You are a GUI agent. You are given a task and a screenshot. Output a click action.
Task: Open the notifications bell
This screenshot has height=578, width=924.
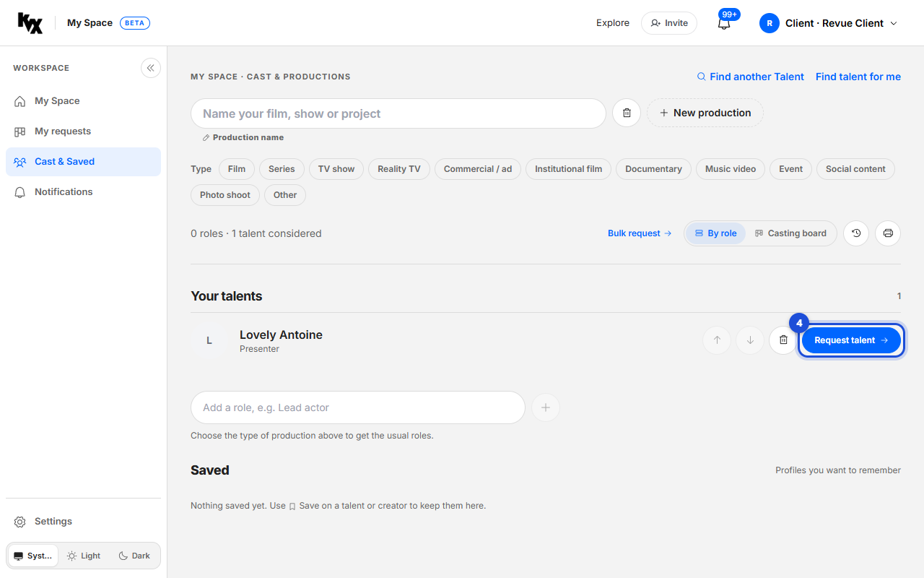click(724, 23)
